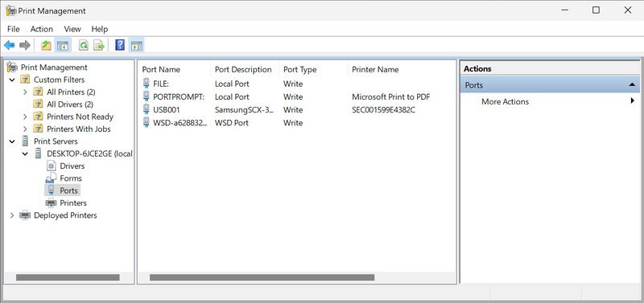The image size is (644, 303).
Task: Open the File menu
Action: pos(13,29)
